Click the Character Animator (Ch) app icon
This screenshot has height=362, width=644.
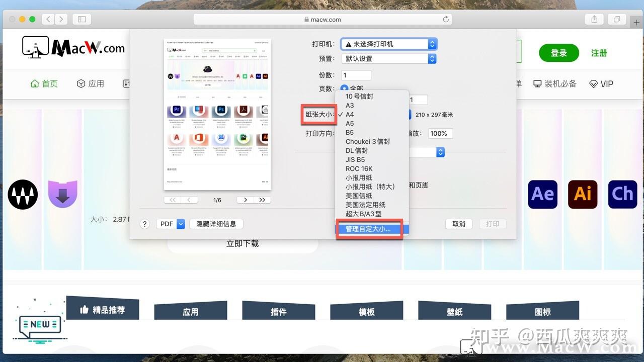[622, 194]
